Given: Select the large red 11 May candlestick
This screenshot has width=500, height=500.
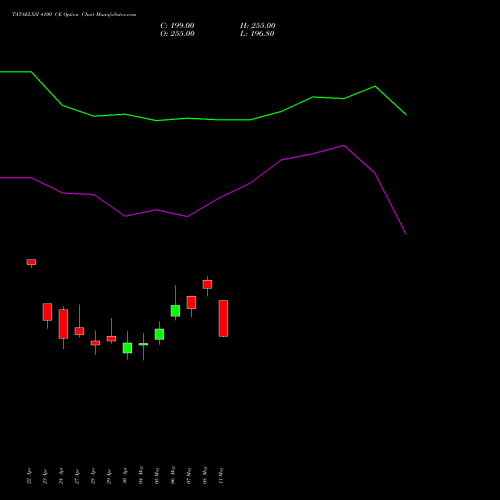Looking at the screenshot, I should point(223,318).
